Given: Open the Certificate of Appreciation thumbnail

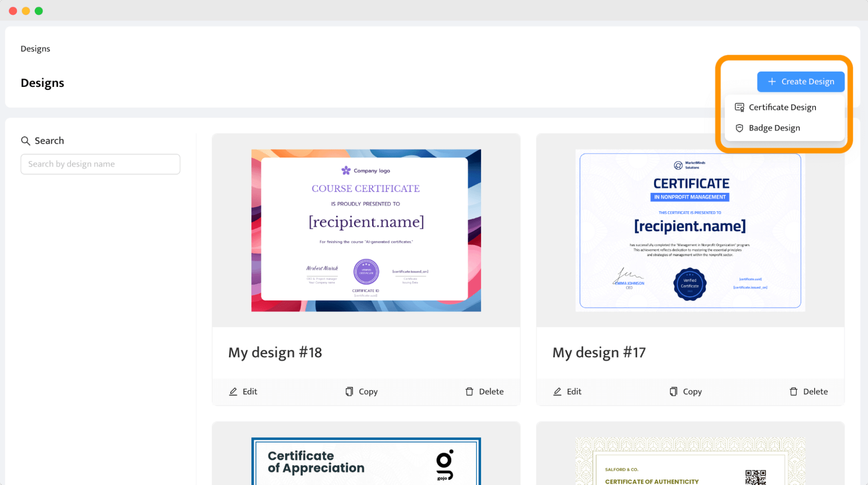Looking at the screenshot, I should 366,461.
